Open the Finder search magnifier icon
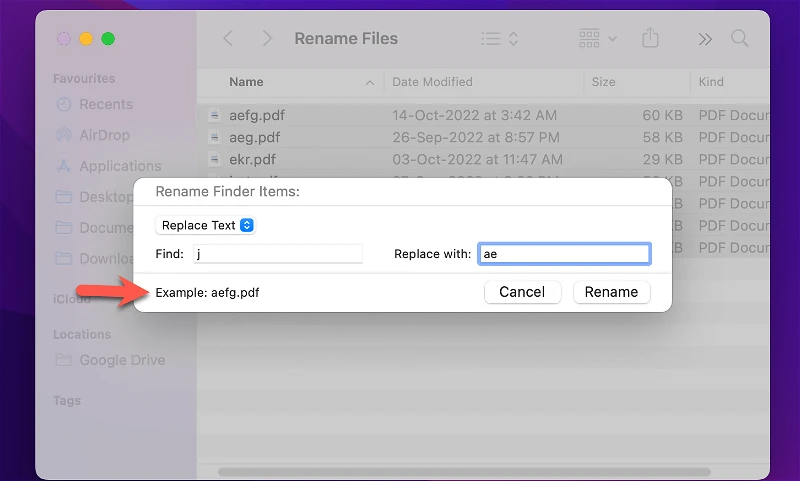Image resolution: width=800 pixels, height=481 pixels. pos(740,39)
